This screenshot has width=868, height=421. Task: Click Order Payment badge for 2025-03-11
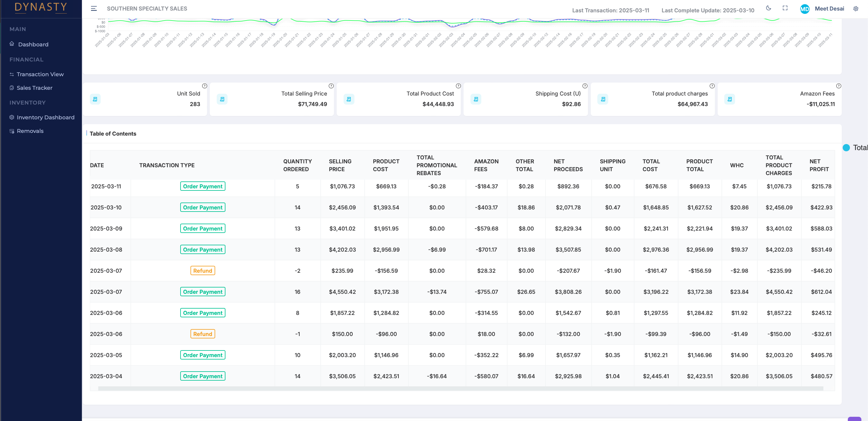coord(203,187)
